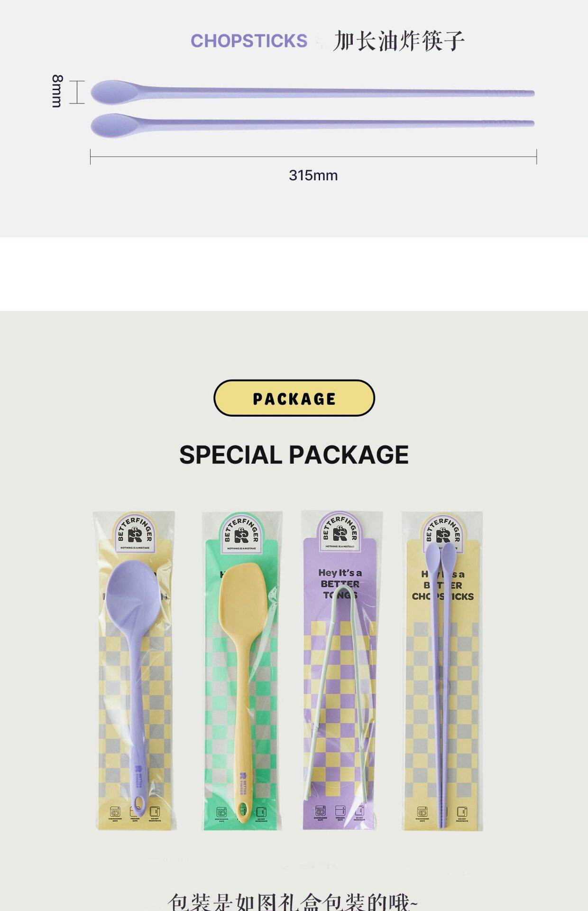588x911 pixels.
Task: Click the 'Hey It's a BETTER TONGS' text
Action: pos(340,584)
